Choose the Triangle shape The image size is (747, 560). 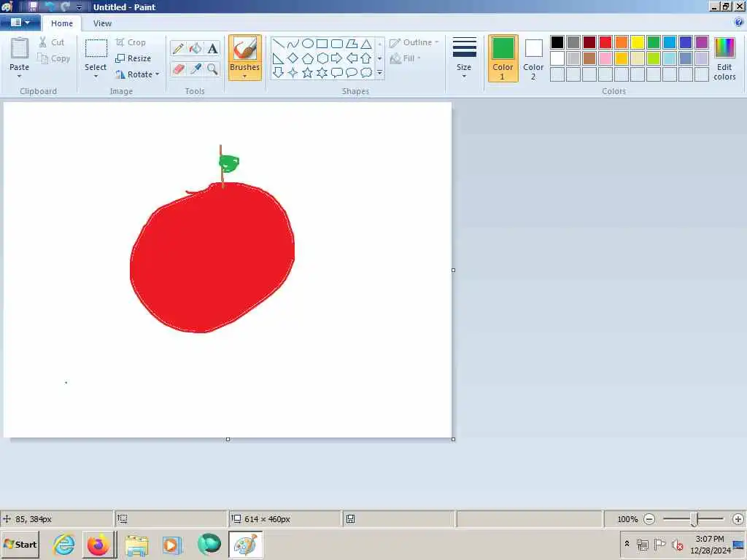point(366,44)
